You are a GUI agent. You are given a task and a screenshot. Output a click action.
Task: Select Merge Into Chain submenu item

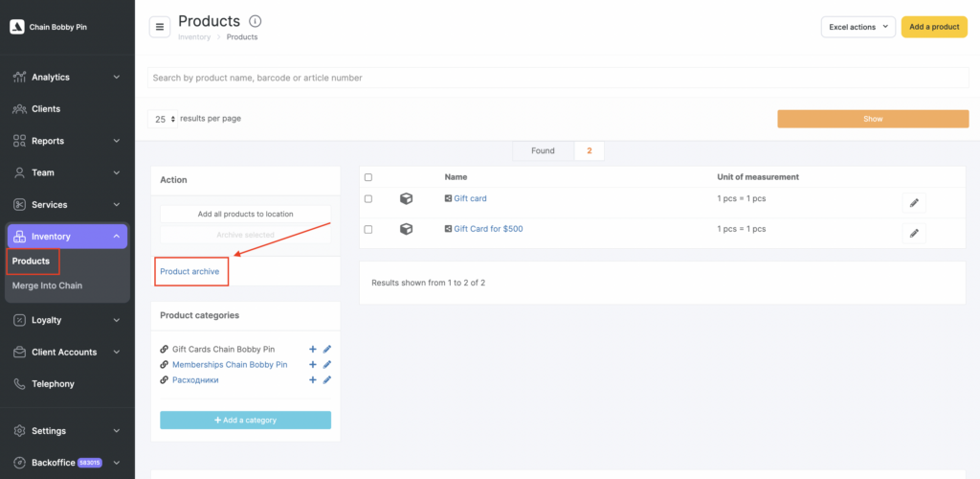pyautogui.click(x=47, y=285)
